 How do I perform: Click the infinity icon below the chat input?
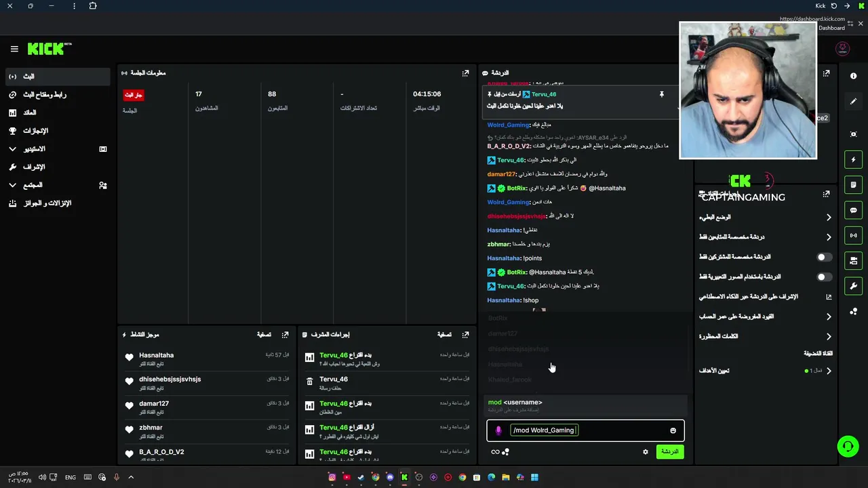[x=495, y=452]
